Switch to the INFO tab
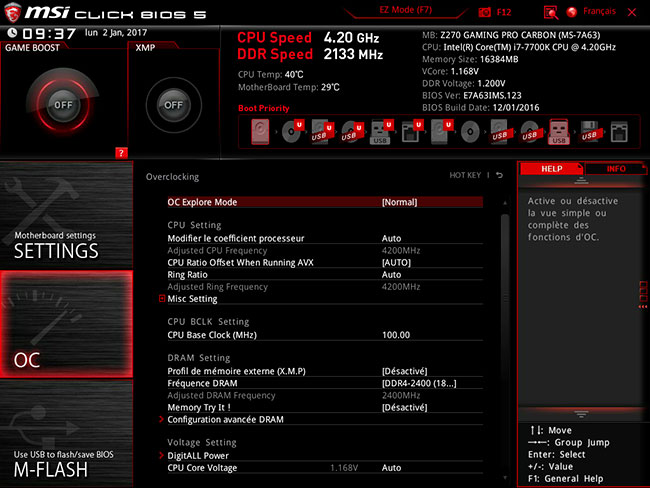 point(616,169)
